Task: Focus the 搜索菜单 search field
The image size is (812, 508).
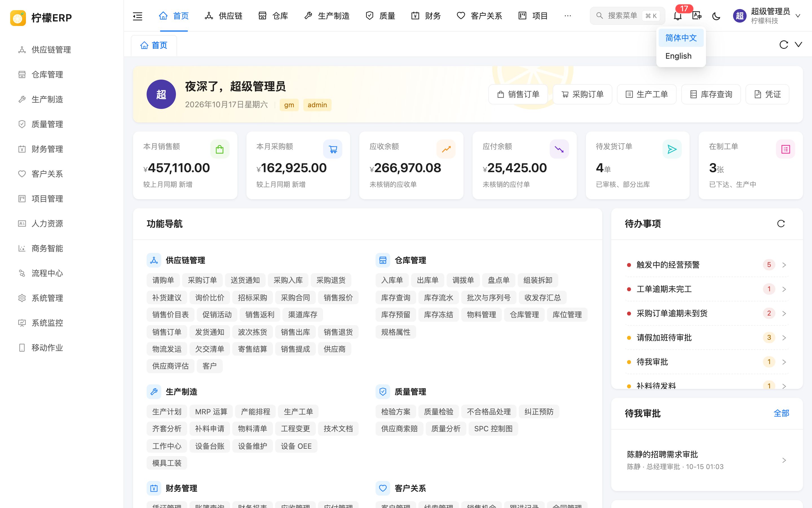Action: [627, 16]
